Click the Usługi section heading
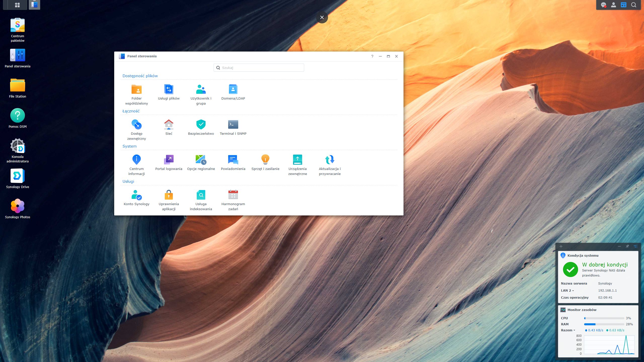The image size is (644, 362). coord(128,182)
